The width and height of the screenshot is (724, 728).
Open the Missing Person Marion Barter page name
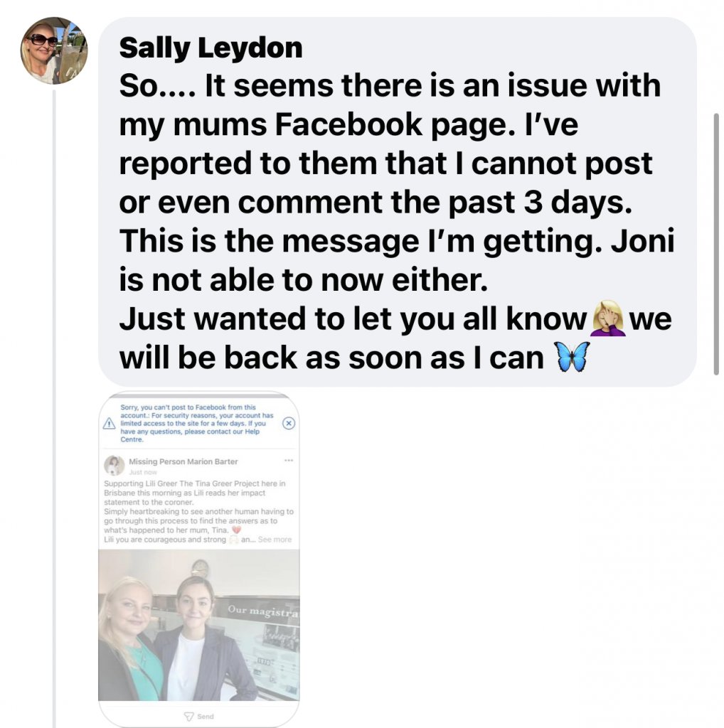pyautogui.click(x=183, y=461)
